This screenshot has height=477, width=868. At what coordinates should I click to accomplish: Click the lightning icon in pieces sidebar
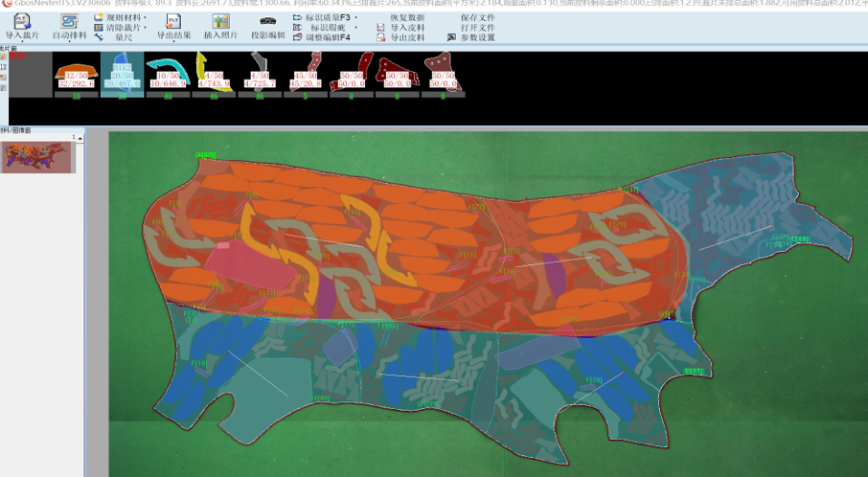4,57
